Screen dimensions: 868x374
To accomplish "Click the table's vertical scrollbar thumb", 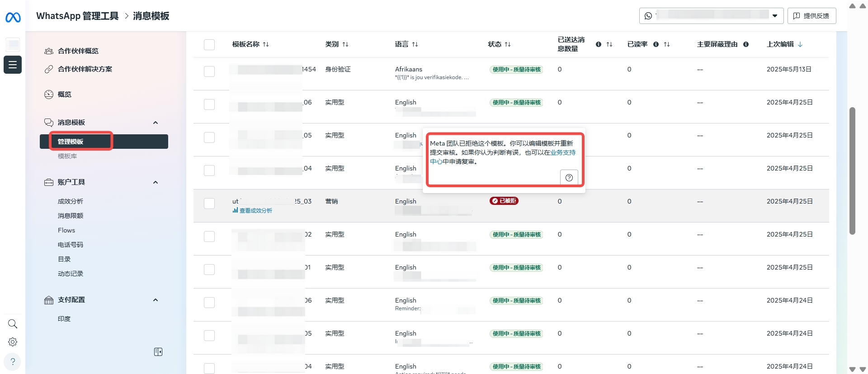I will (852, 171).
